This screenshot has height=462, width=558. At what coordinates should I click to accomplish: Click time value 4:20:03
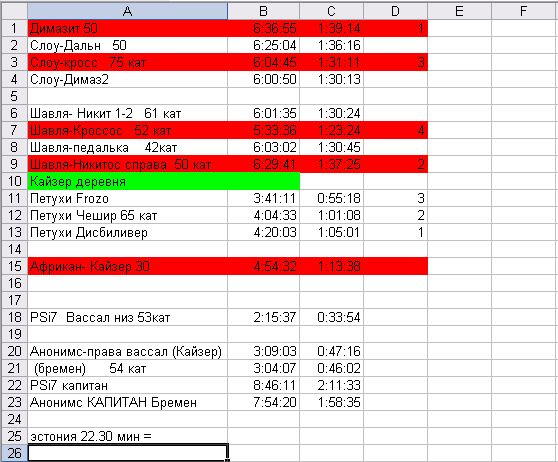(275, 232)
